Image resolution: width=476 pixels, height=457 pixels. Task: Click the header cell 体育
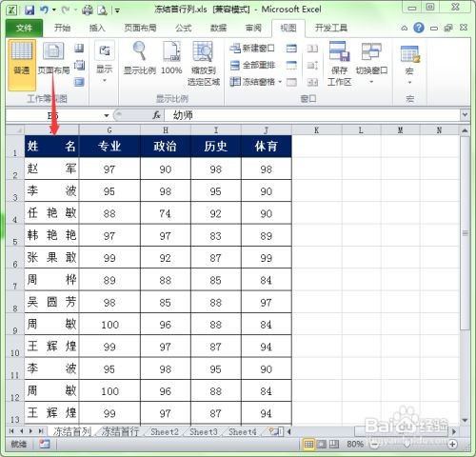267,146
